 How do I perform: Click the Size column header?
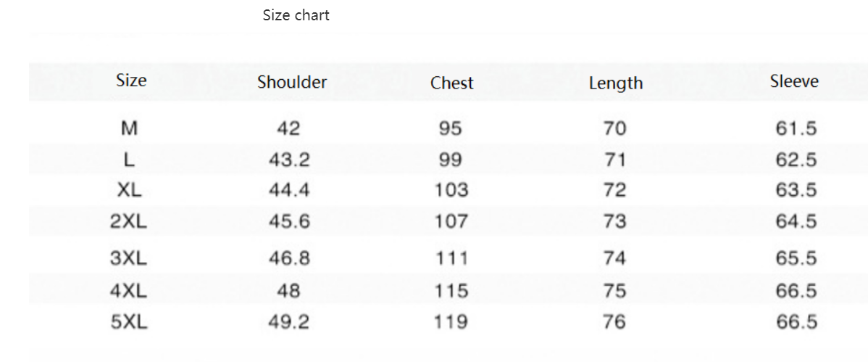pyautogui.click(x=131, y=81)
